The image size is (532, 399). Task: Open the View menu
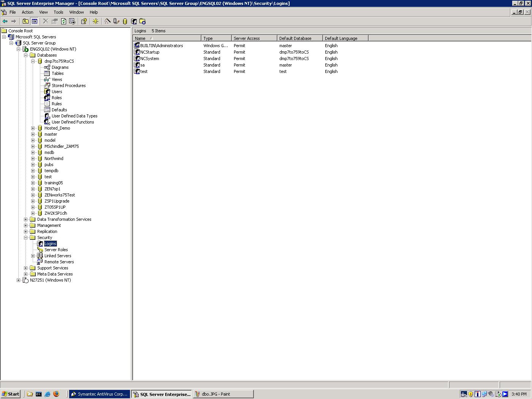click(43, 12)
